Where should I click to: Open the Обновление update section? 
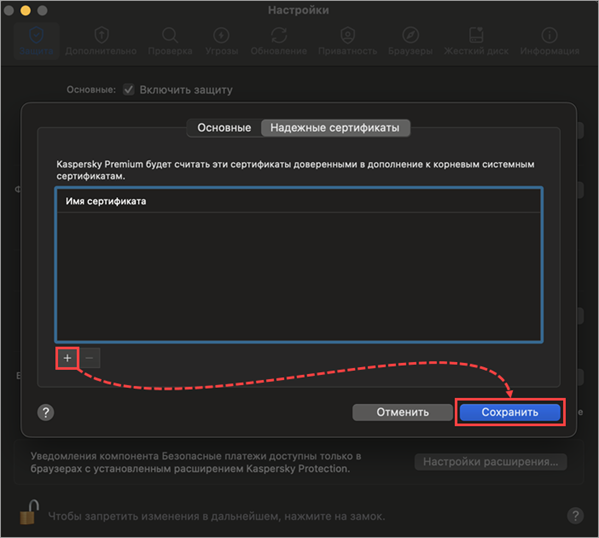(x=279, y=41)
